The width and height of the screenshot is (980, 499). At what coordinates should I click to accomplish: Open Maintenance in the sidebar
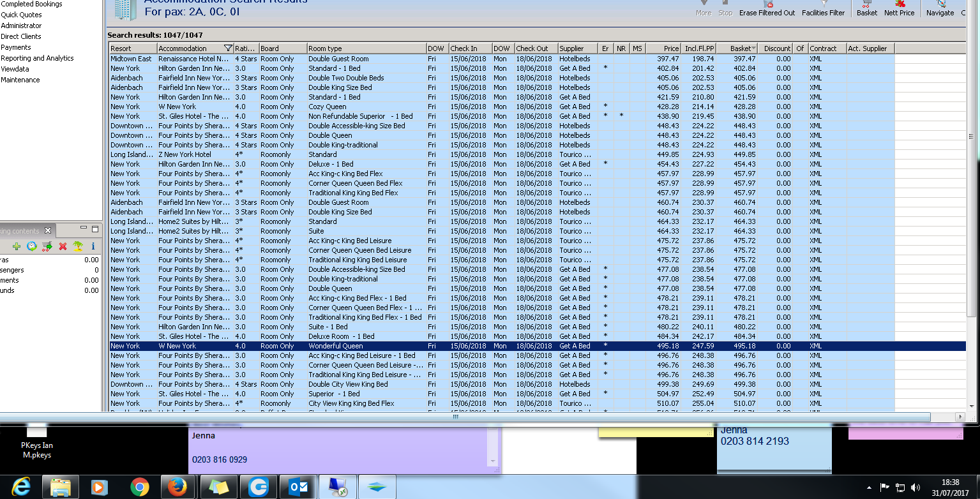point(20,80)
